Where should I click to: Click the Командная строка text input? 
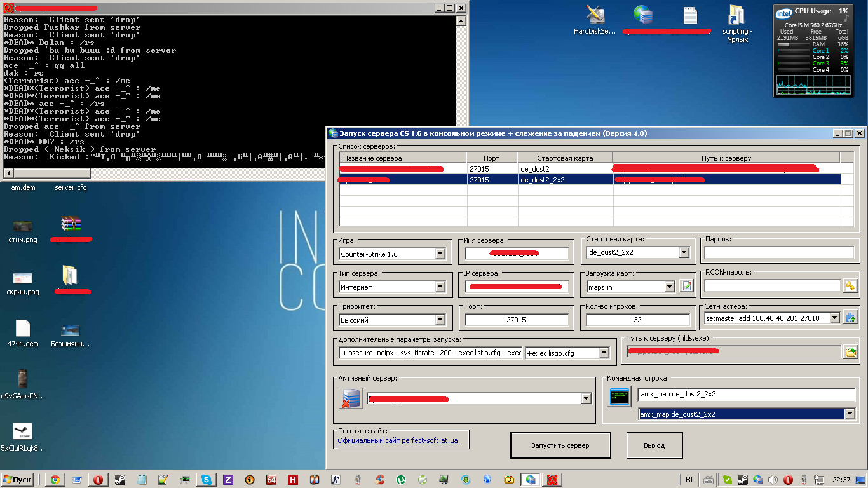(x=747, y=395)
